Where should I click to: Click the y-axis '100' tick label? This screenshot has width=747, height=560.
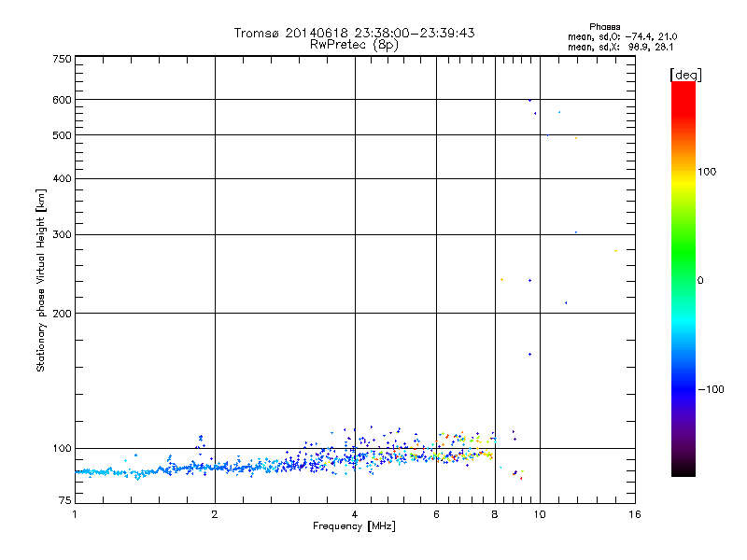(62, 449)
